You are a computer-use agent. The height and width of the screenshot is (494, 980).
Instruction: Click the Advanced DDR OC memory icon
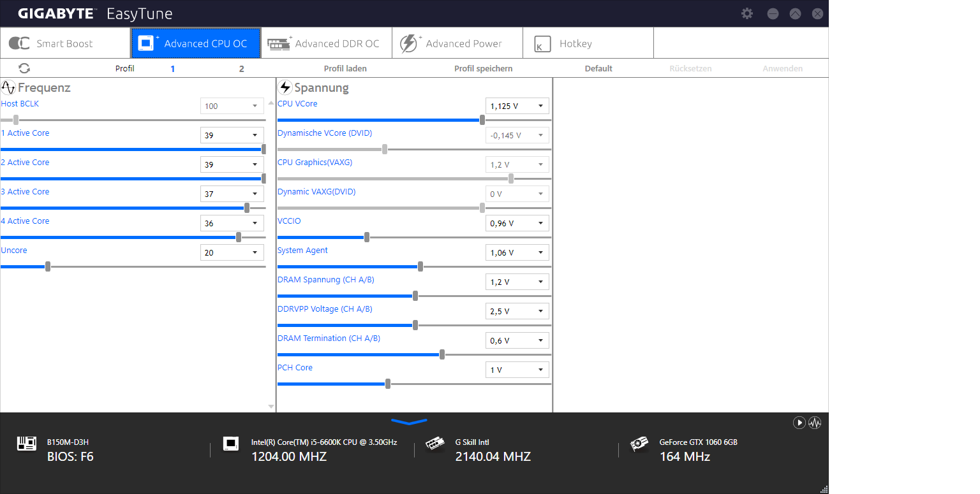point(279,43)
